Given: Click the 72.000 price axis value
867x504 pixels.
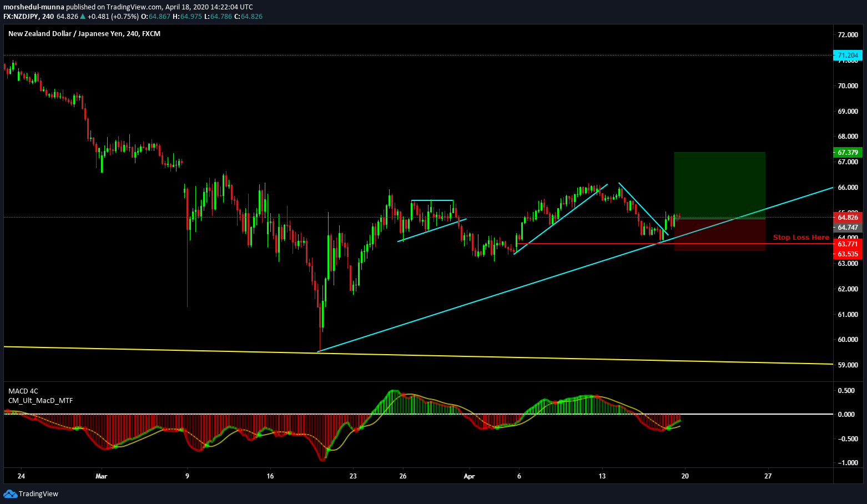Looking at the screenshot, I should [x=848, y=35].
